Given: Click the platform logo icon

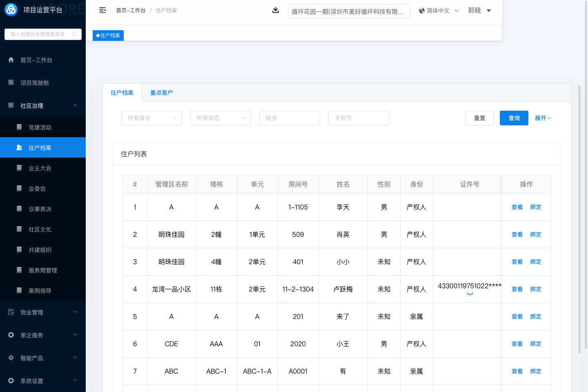Looking at the screenshot, I should pyautogui.click(x=11, y=10).
